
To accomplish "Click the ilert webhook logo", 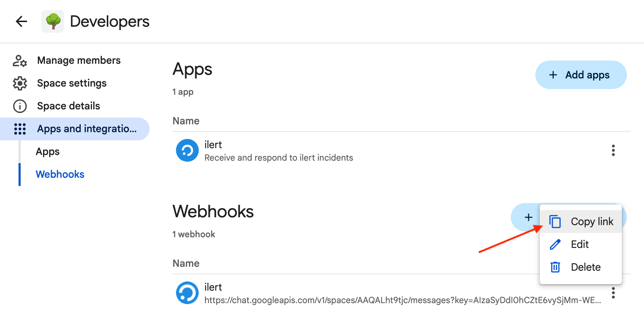I will point(187,293).
